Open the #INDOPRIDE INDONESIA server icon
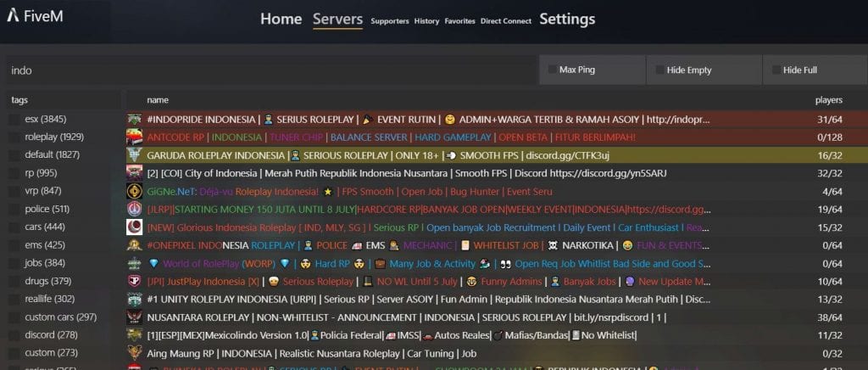Screen dimensions: 868x370 [134, 119]
